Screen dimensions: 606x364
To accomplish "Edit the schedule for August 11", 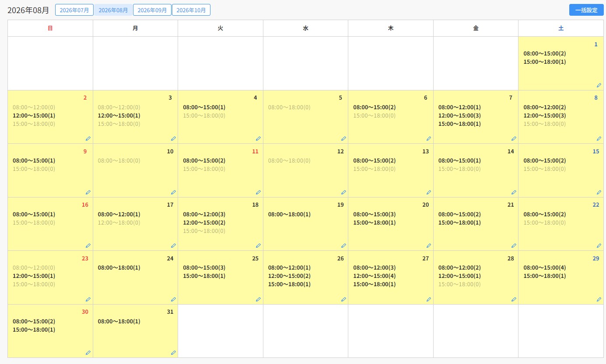I will pyautogui.click(x=258, y=192).
